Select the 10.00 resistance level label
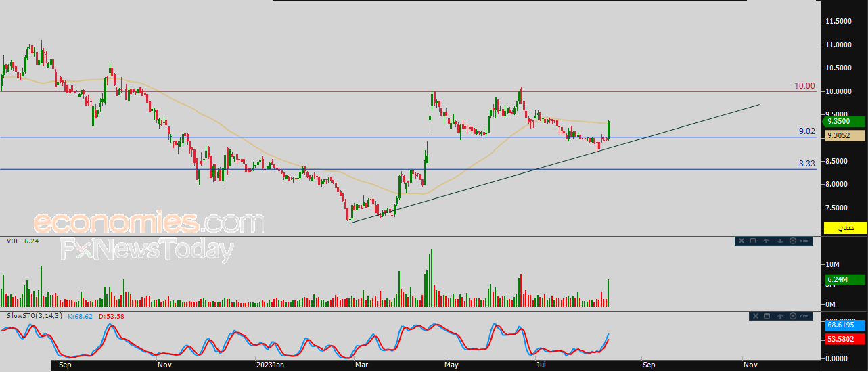 point(805,87)
